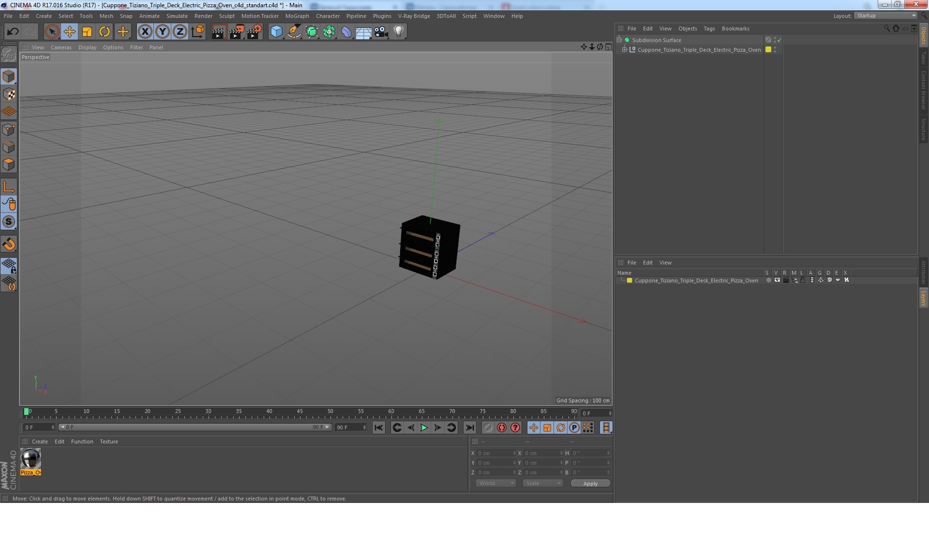Click the Undo arrow icon
929x560 pixels.
[13, 32]
